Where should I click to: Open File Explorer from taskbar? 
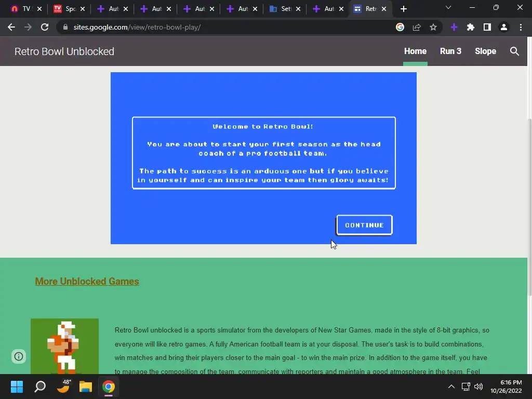coord(86,387)
